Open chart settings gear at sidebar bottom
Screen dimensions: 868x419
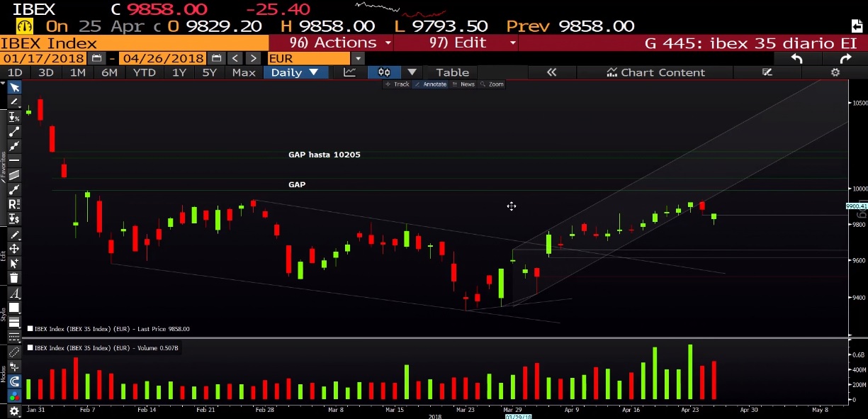14,411
